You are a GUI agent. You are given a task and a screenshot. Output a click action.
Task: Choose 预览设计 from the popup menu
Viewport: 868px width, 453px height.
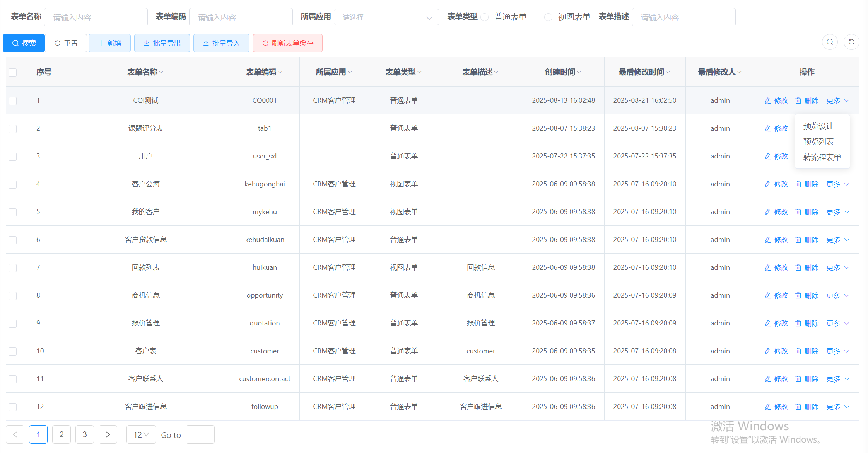818,126
